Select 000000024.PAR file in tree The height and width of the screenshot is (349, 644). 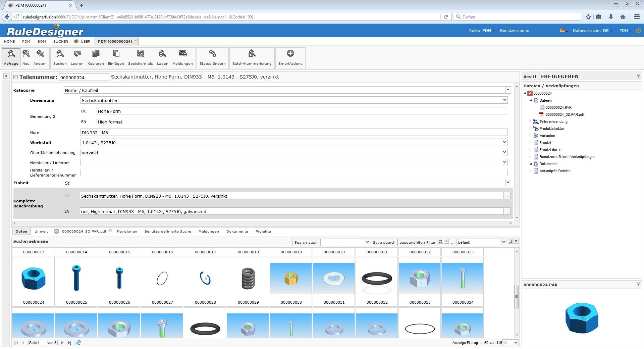pos(558,107)
